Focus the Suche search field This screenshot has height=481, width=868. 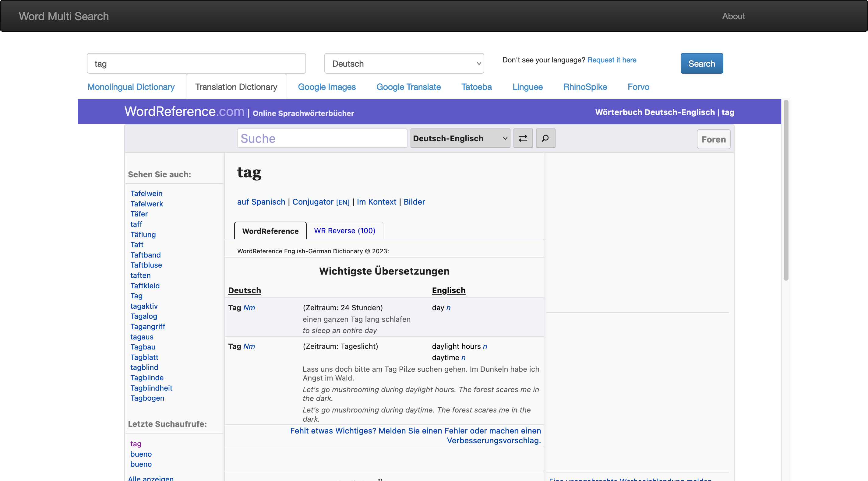point(322,139)
